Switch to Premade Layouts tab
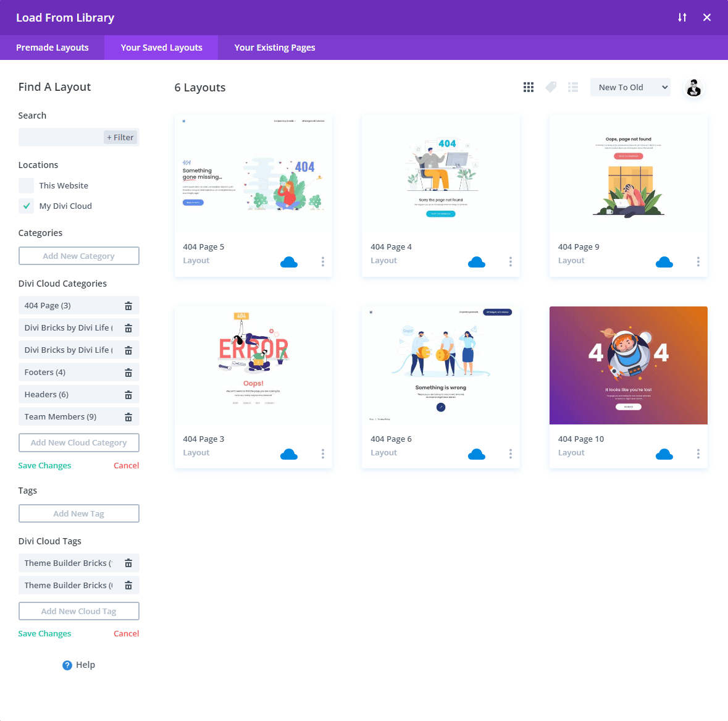 pyautogui.click(x=52, y=48)
